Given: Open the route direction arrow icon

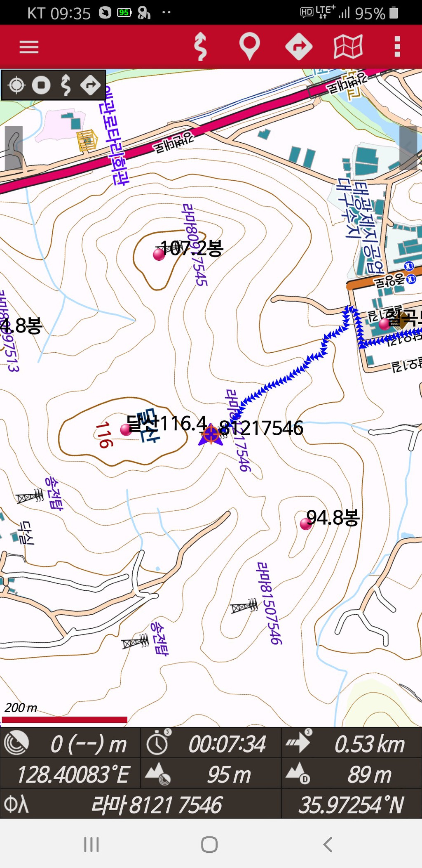Looking at the screenshot, I should 299,47.
